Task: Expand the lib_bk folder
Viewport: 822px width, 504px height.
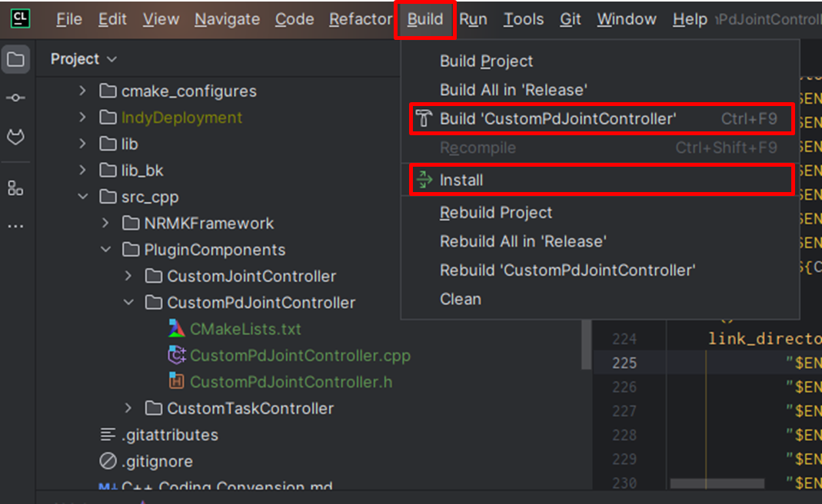Action: 82,170
